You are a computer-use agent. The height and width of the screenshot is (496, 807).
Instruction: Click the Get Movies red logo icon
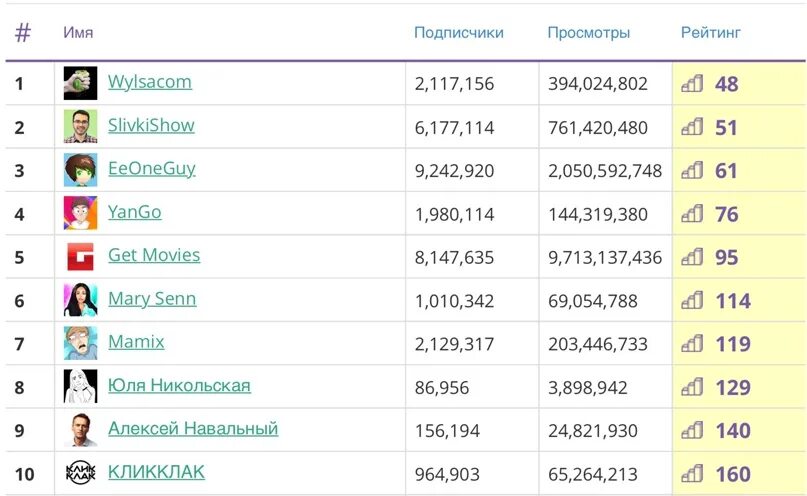pos(80,256)
